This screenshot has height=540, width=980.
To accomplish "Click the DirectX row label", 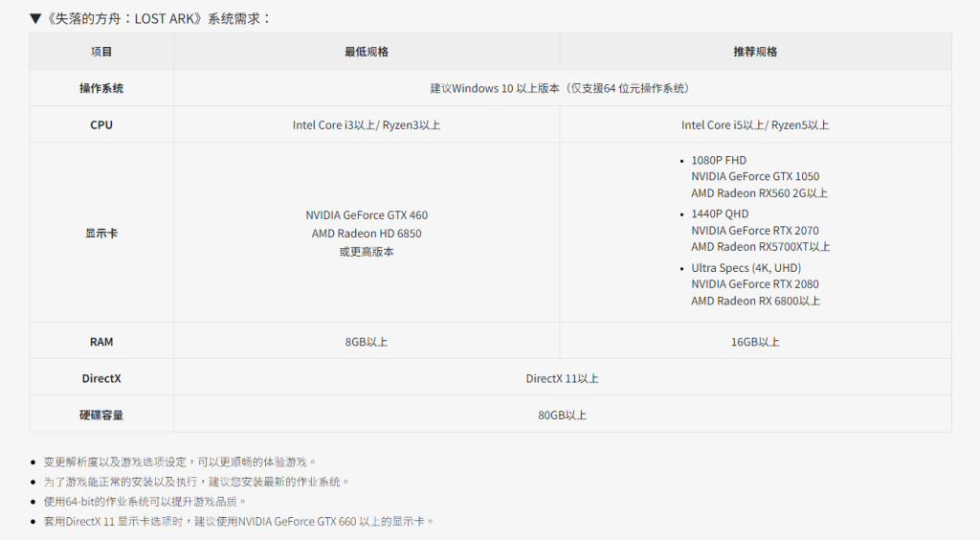I will [101, 378].
